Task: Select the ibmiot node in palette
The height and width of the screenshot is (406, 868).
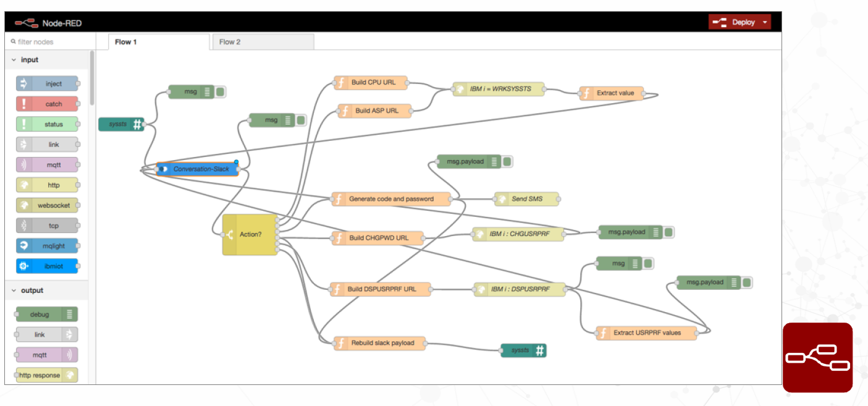Action: pos(48,266)
